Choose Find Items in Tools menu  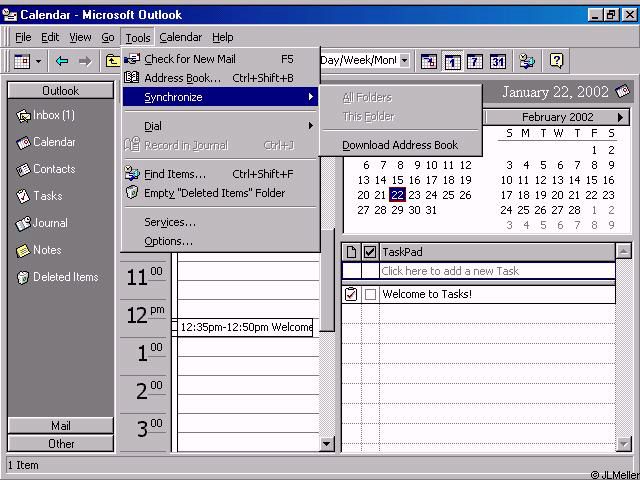coord(220,174)
